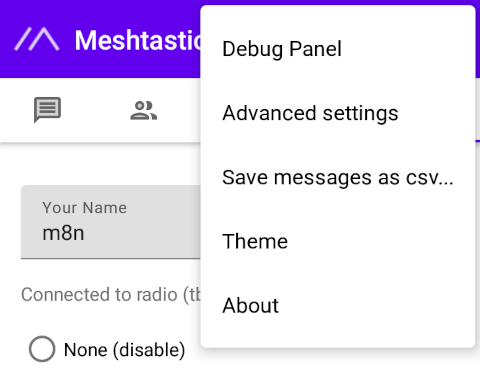Image resolution: width=480 pixels, height=377 pixels.
Task: Choose Advanced settings menu entry
Action: pos(338,113)
